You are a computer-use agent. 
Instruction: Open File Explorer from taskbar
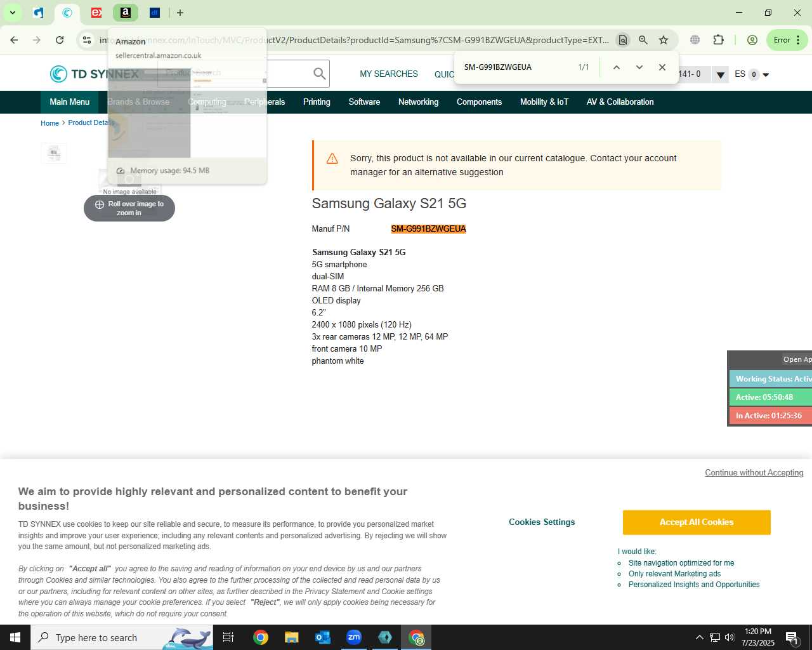point(291,637)
